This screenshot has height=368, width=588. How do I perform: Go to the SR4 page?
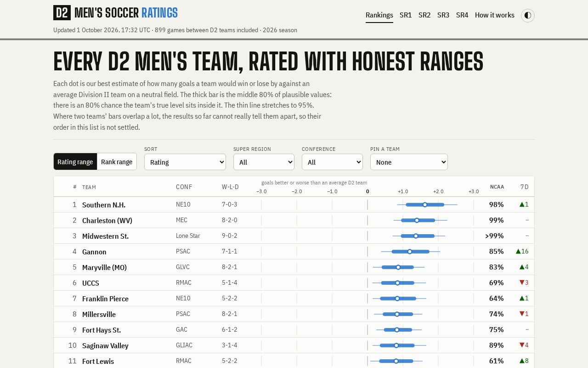point(462,15)
